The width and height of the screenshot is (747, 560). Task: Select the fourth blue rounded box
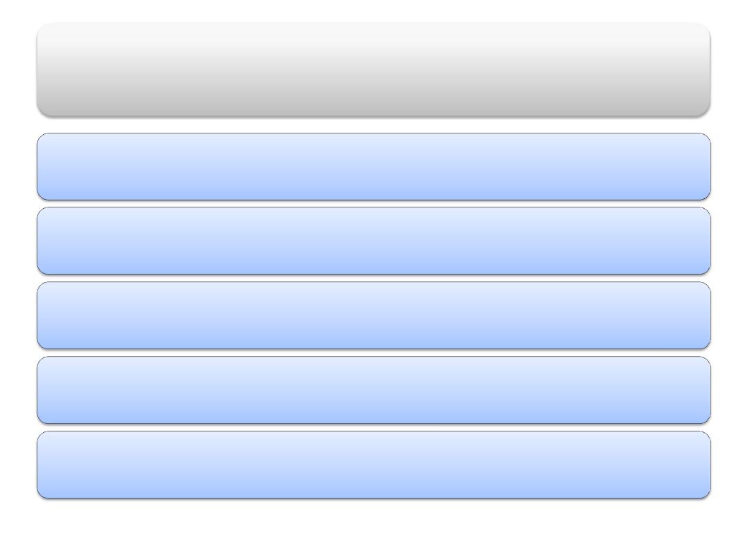pos(373,390)
